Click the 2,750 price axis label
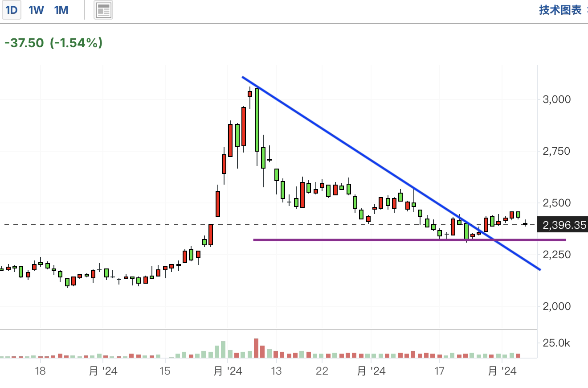The width and height of the screenshot is (588, 388). click(x=556, y=151)
